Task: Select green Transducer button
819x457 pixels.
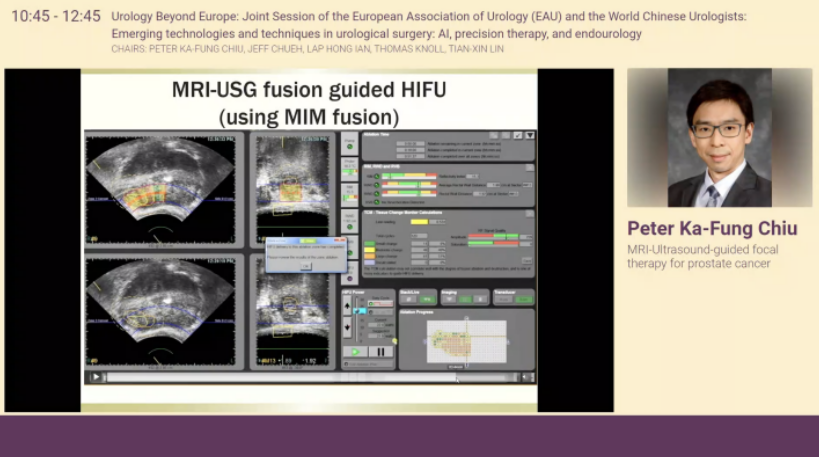Action: pyautogui.click(x=524, y=299)
